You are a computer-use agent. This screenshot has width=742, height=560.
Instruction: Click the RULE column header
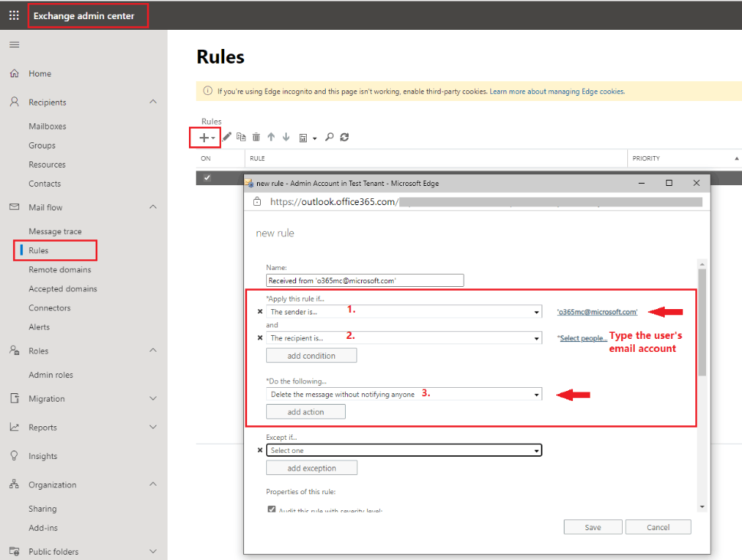(x=258, y=158)
